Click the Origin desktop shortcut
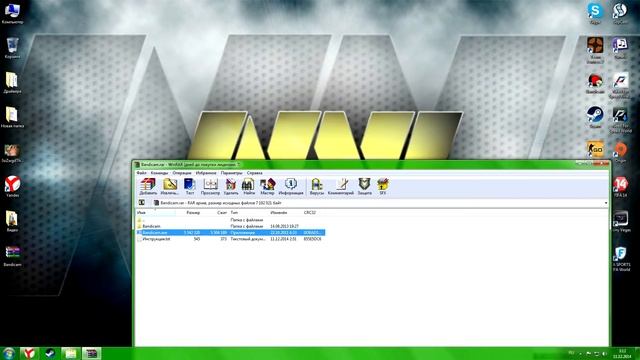The image size is (640, 360). [x=620, y=152]
